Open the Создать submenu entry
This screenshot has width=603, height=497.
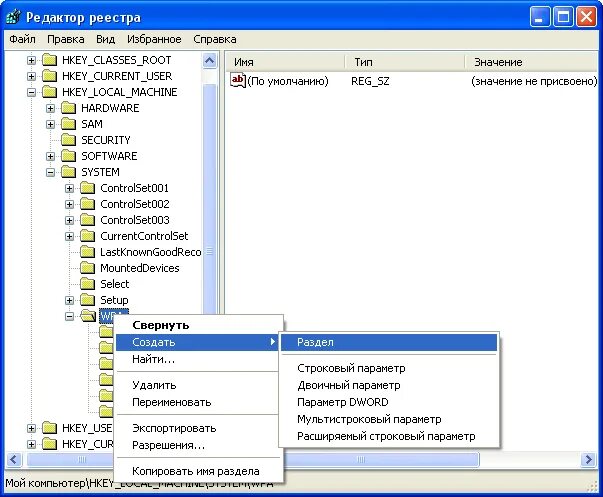pos(197,342)
